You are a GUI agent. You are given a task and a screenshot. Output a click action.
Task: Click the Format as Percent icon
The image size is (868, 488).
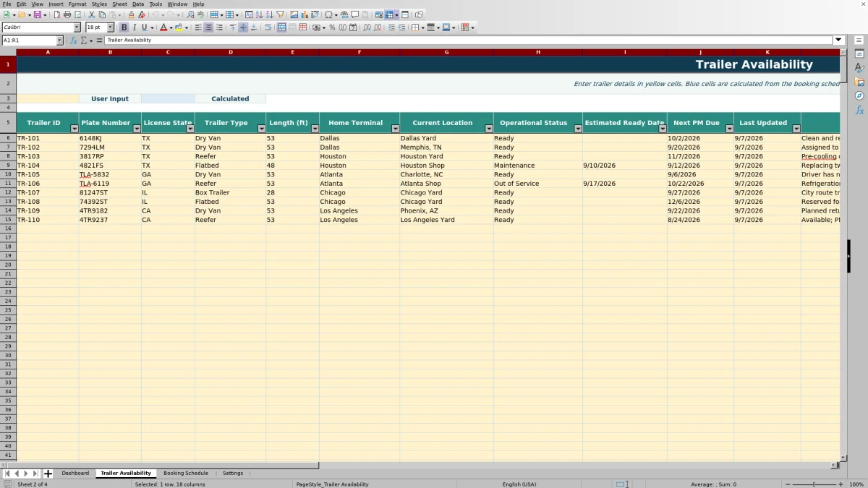pos(332,27)
